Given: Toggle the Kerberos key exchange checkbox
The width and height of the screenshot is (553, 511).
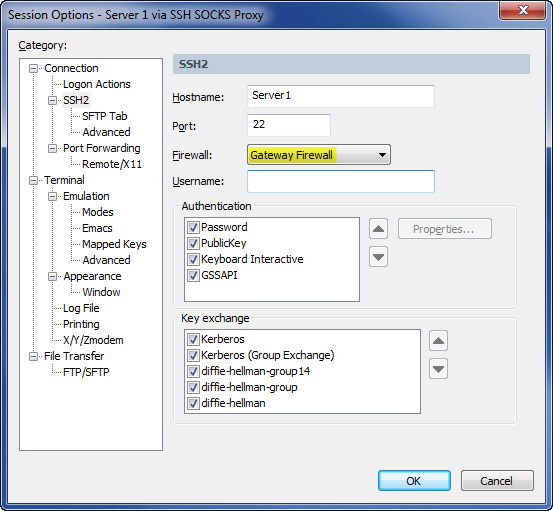Looking at the screenshot, I should click(193, 339).
